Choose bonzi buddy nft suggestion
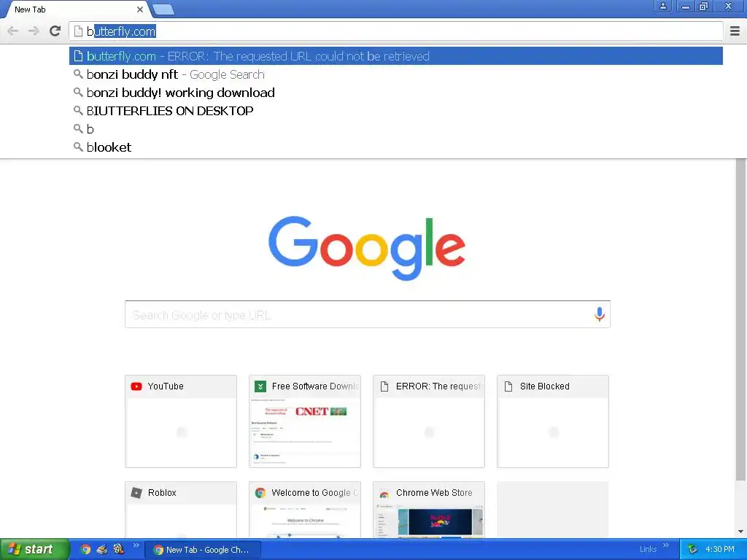Screen dimensions: 747x560 click(396, 74)
